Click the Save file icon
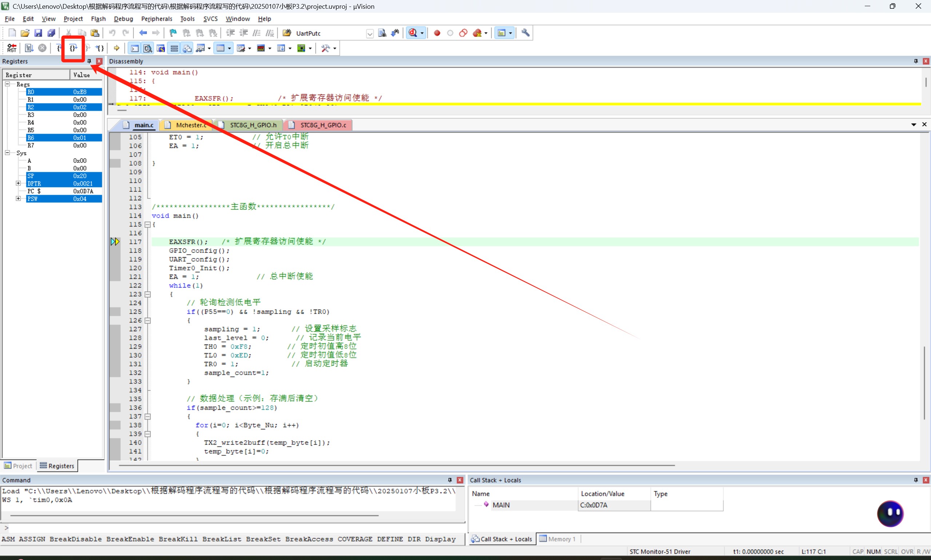Screen dimensions: 931x560 pyautogui.click(x=38, y=33)
